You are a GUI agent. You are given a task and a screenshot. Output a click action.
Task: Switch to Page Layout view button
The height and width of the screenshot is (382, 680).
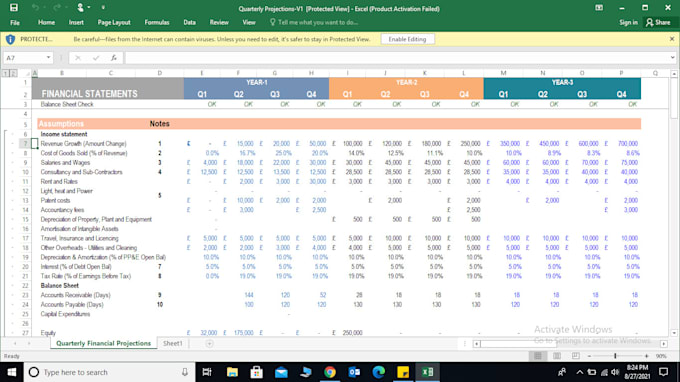pyautogui.click(x=557, y=356)
